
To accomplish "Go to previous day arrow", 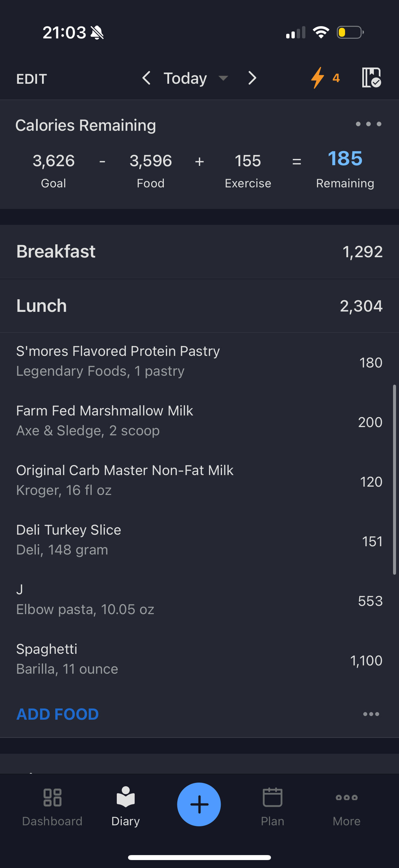I will pyautogui.click(x=146, y=78).
